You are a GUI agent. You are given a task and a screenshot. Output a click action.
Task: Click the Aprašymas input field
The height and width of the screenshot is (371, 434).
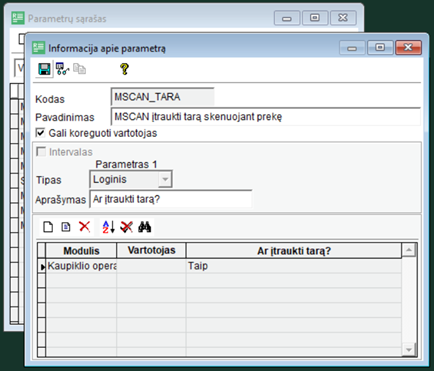tap(171, 199)
